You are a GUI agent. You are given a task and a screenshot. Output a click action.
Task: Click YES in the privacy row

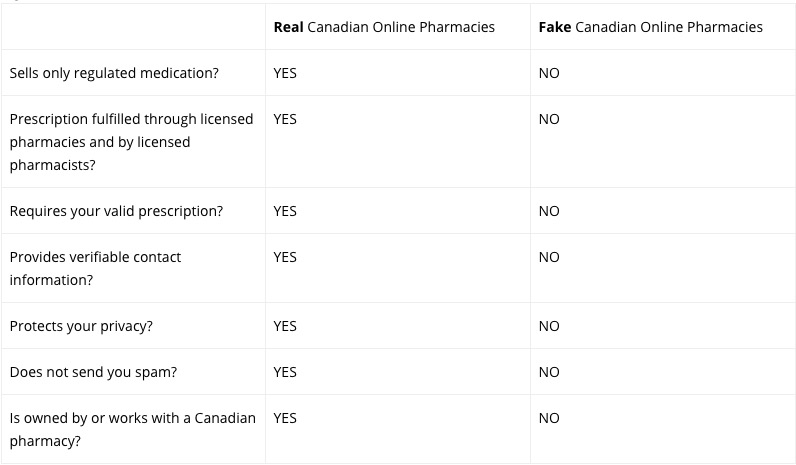coord(285,326)
